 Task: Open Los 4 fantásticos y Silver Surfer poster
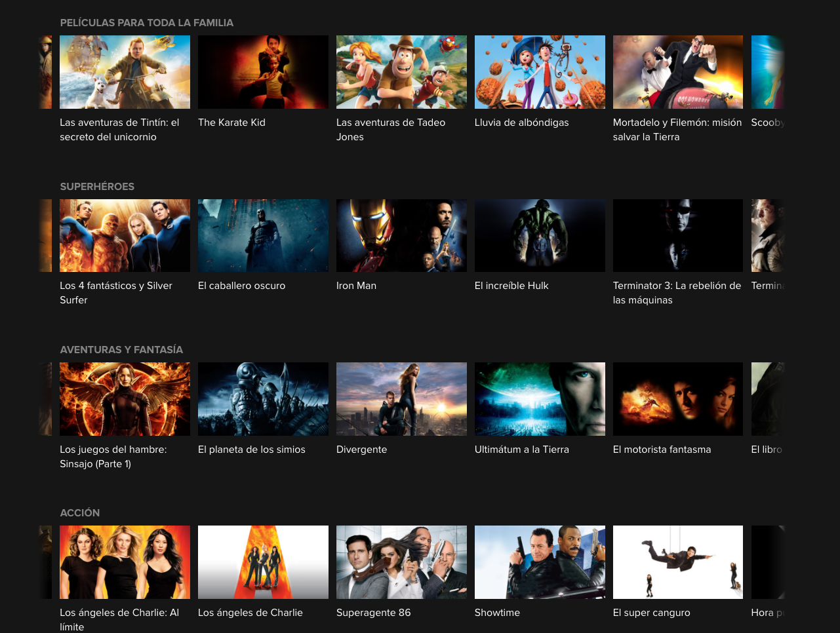(x=125, y=235)
